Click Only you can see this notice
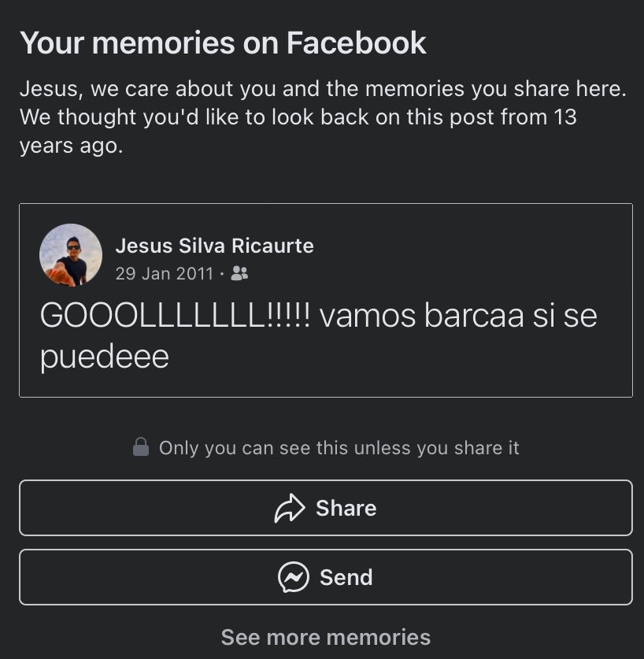This screenshot has height=659, width=644. [326, 447]
